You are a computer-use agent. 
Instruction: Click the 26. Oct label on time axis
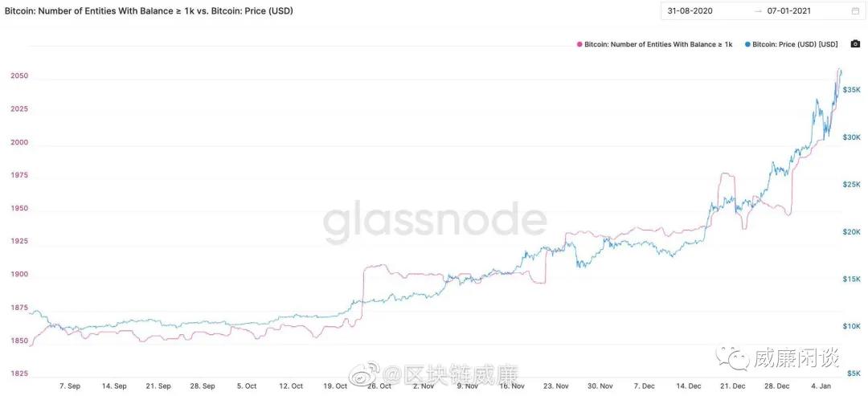[x=379, y=386]
